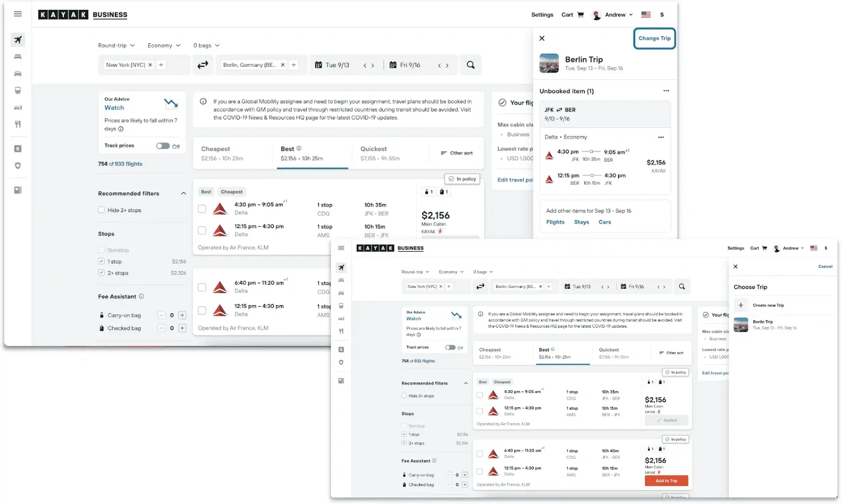843x504 pixels.
Task: Open Delta Economy three-dot options
Action: point(661,137)
